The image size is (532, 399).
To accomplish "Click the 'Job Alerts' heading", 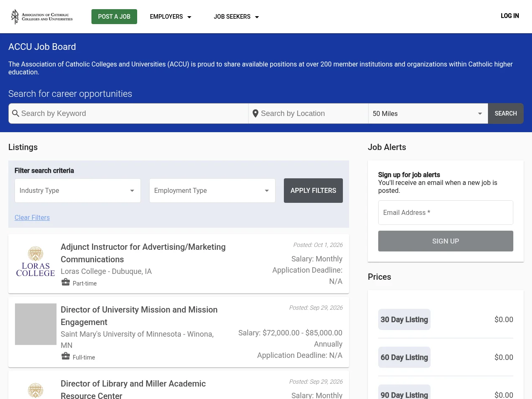I will (x=387, y=147).
